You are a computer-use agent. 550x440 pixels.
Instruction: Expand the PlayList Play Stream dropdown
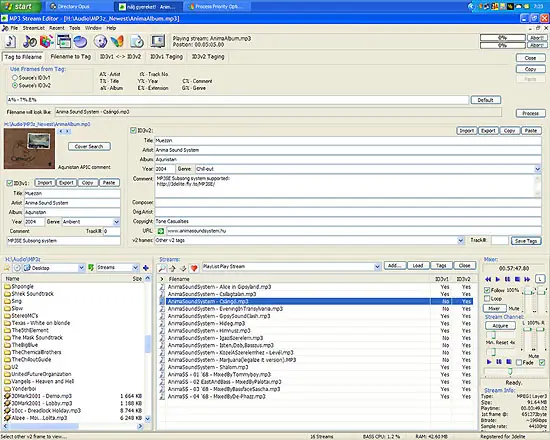[377, 267]
